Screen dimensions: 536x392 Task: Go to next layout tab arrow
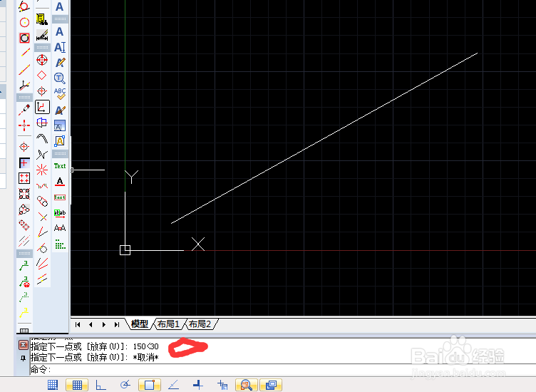103,324
